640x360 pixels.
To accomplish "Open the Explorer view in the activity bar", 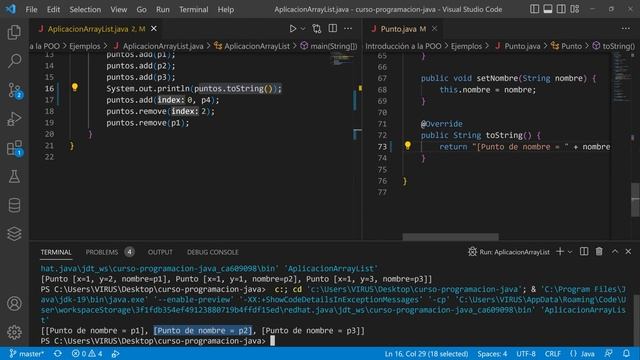I will click(14, 32).
